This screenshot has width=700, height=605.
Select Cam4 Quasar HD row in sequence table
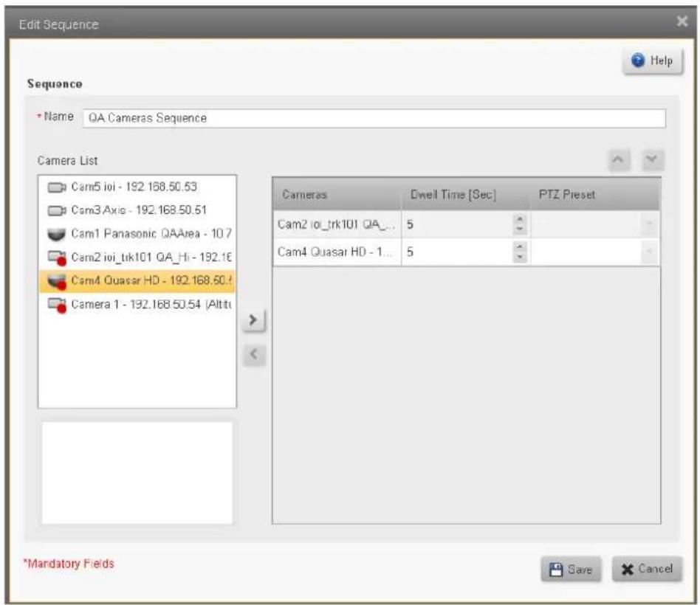point(466,252)
